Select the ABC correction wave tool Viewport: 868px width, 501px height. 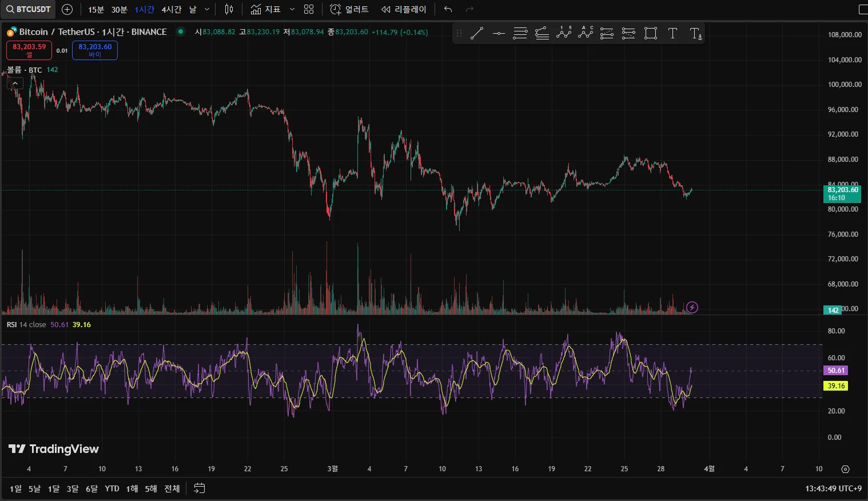pos(586,33)
